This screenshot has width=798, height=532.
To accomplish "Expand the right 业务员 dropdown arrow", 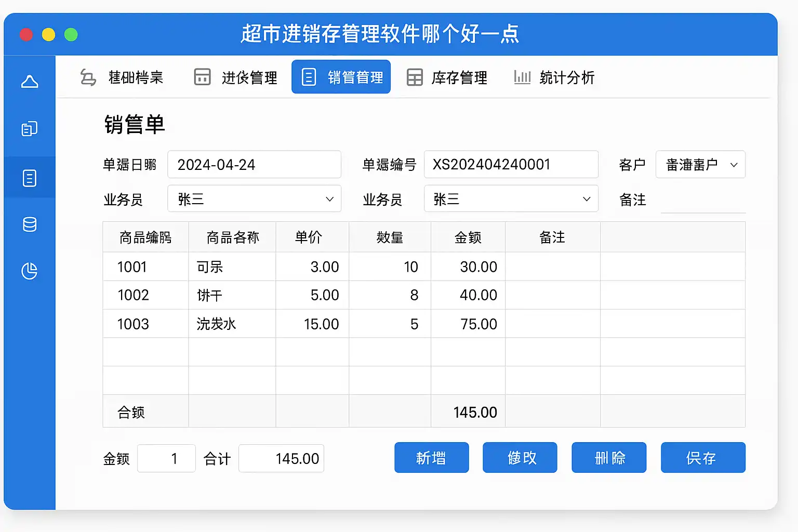I will [x=587, y=199].
